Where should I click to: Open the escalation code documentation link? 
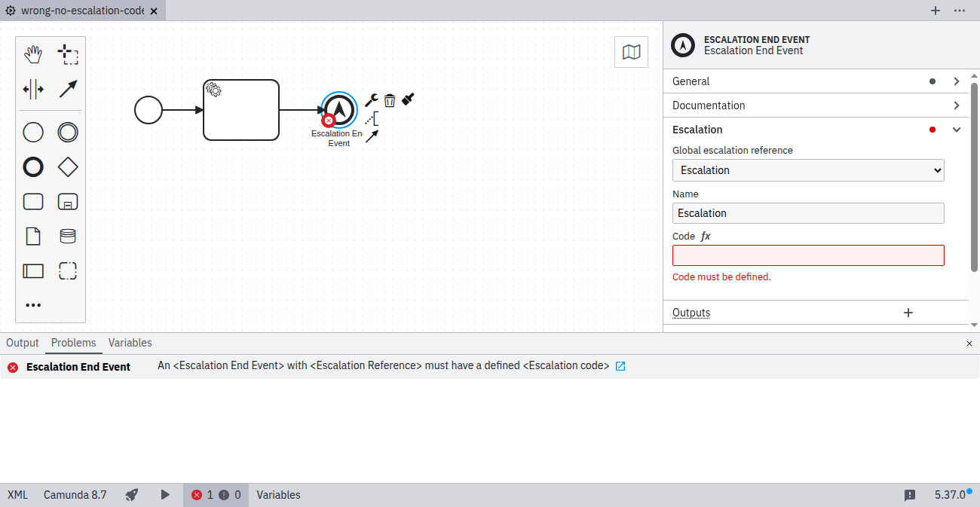tap(620, 366)
